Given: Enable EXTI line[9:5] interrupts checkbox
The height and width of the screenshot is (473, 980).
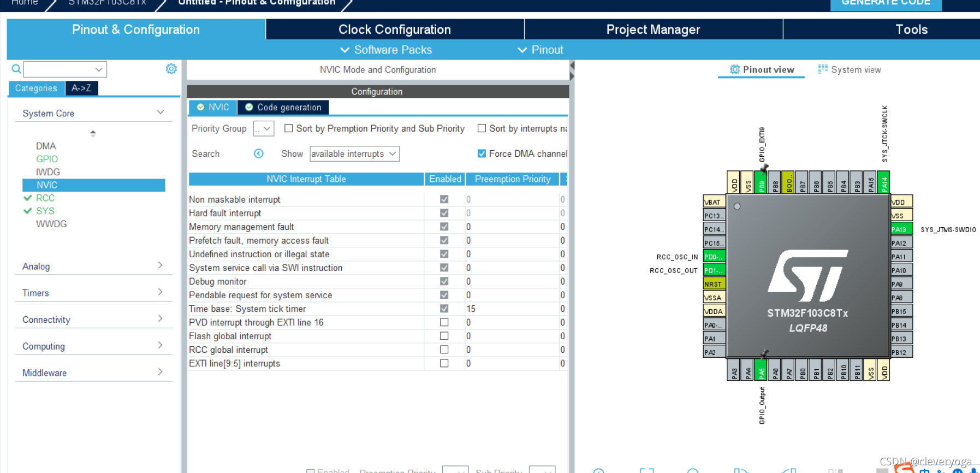Looking at the screenshot, I should click(444, 363).
